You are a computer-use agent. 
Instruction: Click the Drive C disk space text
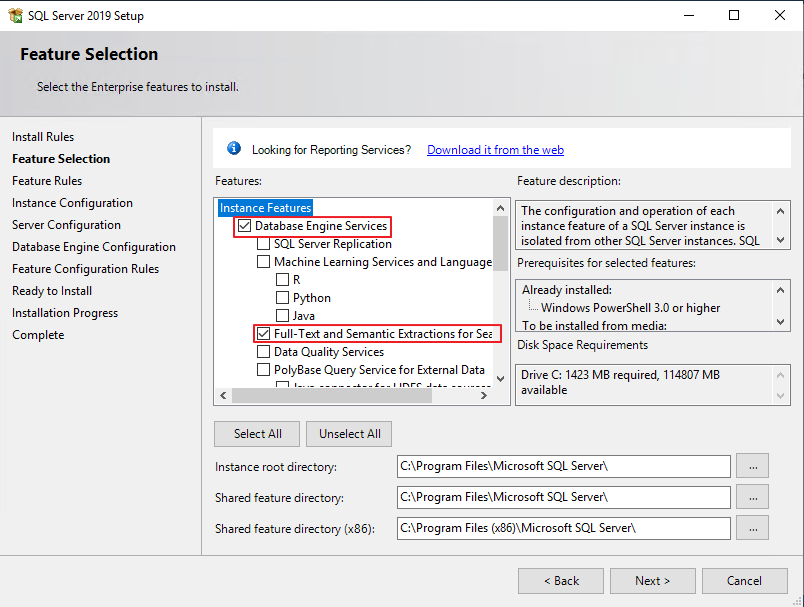pos(620,382)
